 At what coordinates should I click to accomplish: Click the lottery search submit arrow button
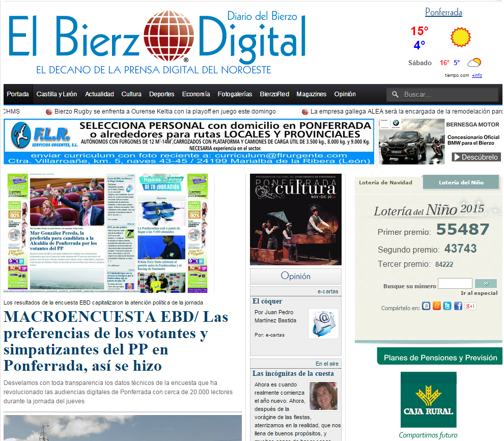pos(486,284)
